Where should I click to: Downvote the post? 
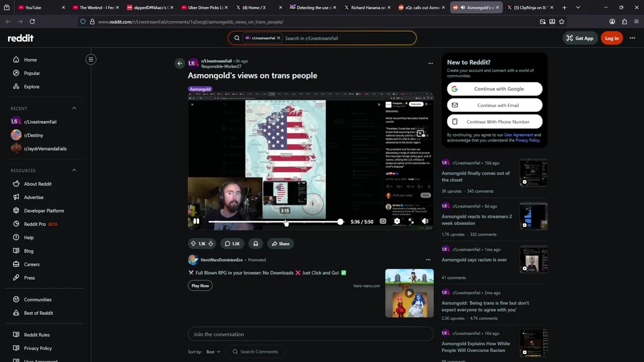[211, 244]
